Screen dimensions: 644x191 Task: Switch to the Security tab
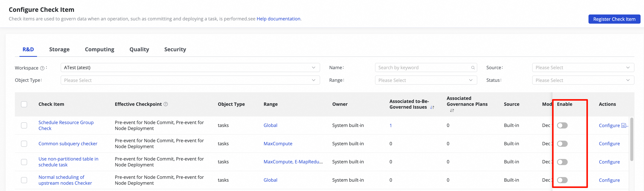point(175,49)
